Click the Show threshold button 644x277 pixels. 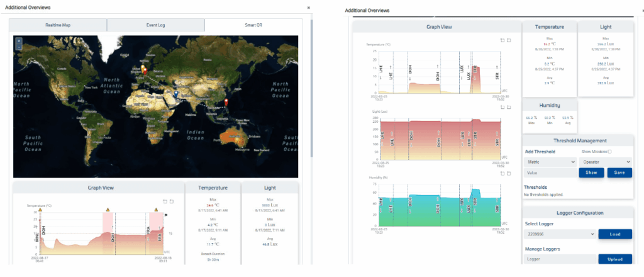[x=591, y=172]
